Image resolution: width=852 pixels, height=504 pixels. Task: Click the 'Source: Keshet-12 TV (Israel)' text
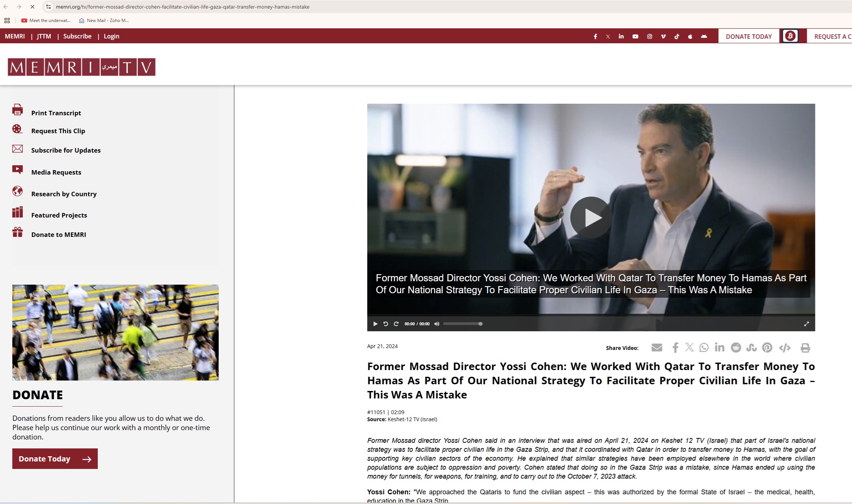coord(402,419)
